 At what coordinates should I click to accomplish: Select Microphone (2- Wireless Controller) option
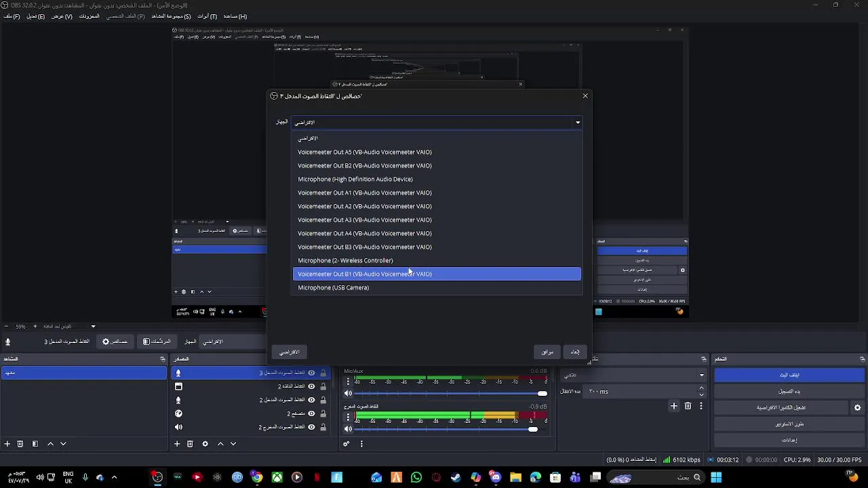click(x=437, y=260)
